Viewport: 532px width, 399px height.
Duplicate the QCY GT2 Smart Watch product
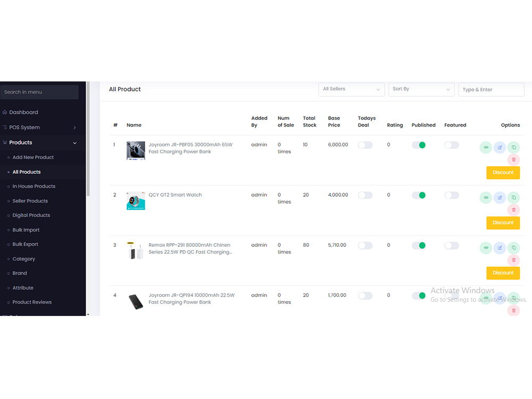(x=514, y=197)
